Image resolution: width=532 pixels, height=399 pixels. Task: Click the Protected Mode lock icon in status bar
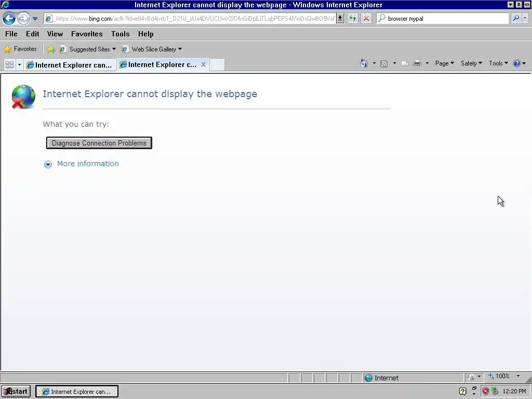pos(471,377)
